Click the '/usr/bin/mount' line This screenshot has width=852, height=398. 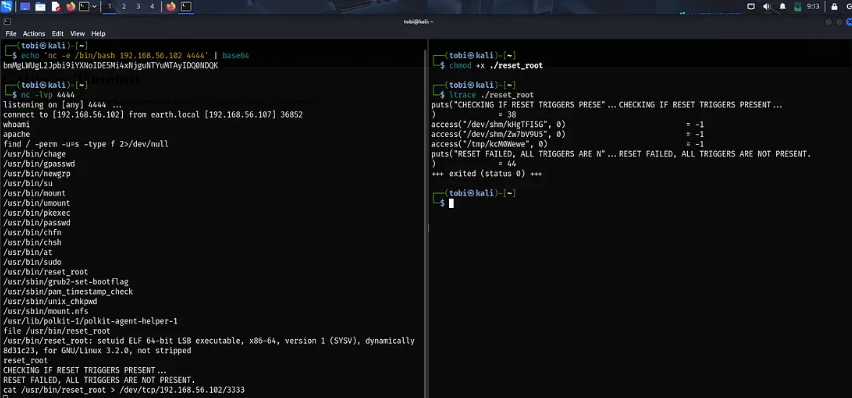pos(34,193)
